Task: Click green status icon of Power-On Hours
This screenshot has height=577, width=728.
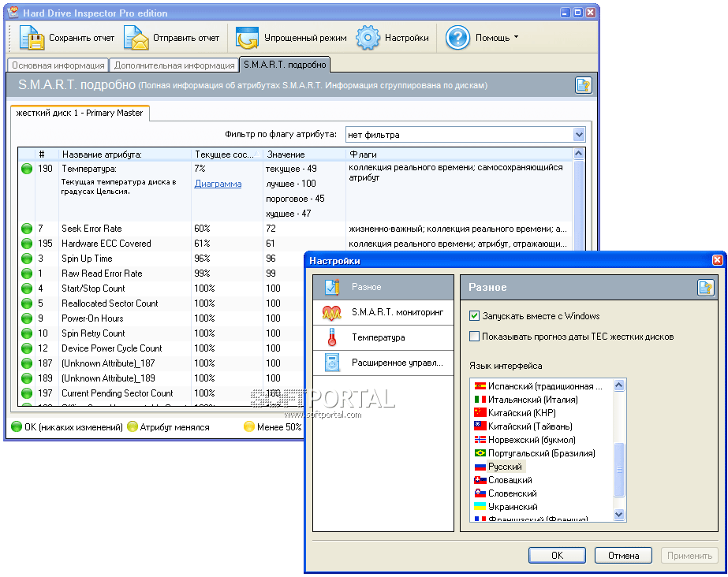Action: click(27, 318)
